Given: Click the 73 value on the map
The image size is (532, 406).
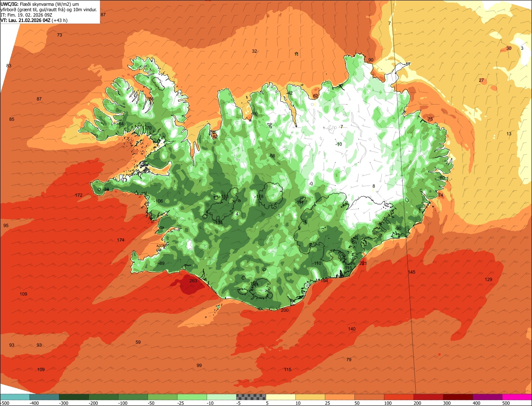Looking at the screenshot, I should (59, 35).
